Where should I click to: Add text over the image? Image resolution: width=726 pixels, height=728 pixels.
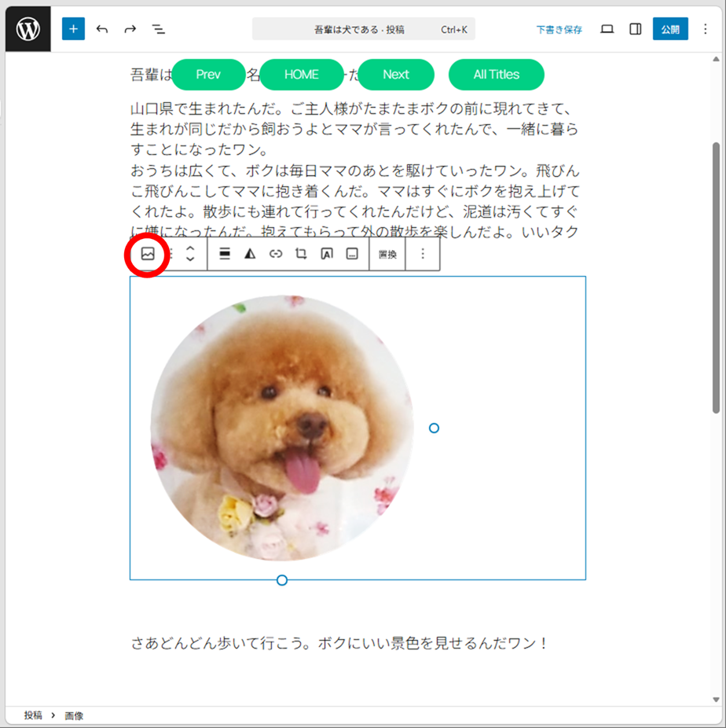pos(327,254)
